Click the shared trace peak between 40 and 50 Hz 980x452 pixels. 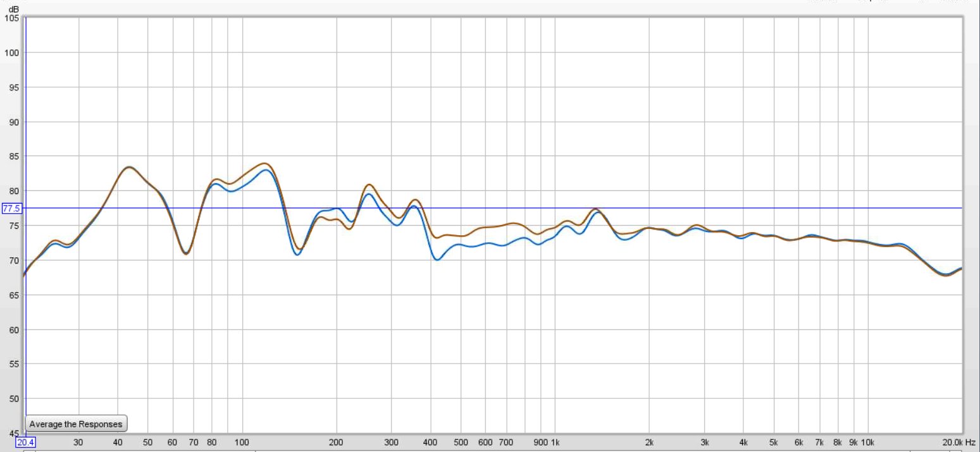128,168
